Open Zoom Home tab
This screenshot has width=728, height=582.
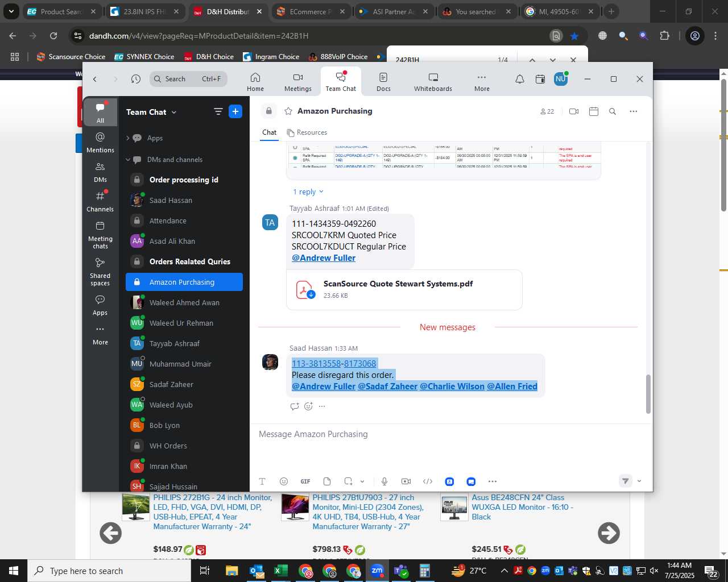pyautogui.click(x=255, y=82)
